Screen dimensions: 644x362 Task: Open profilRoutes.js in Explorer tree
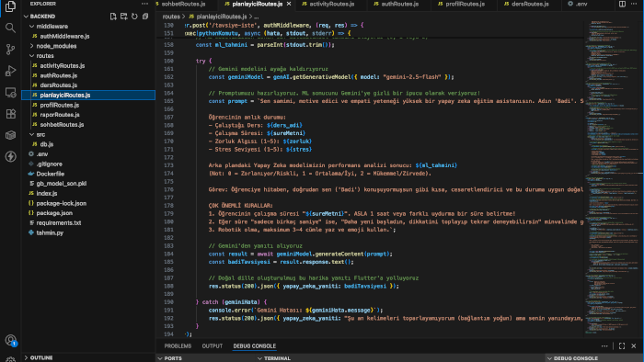pyautogui.click(x=88, y=105)
